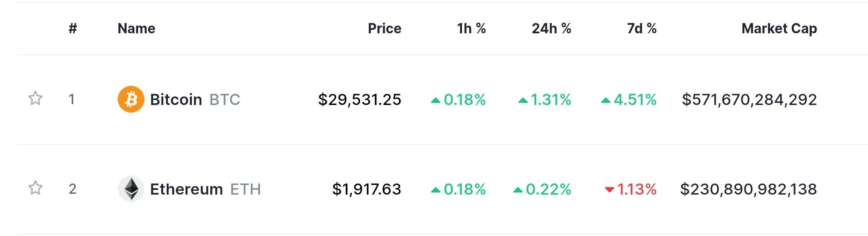Sort by 24h % column header
This screenshot has width=868, height=236.
click(551, 29)
